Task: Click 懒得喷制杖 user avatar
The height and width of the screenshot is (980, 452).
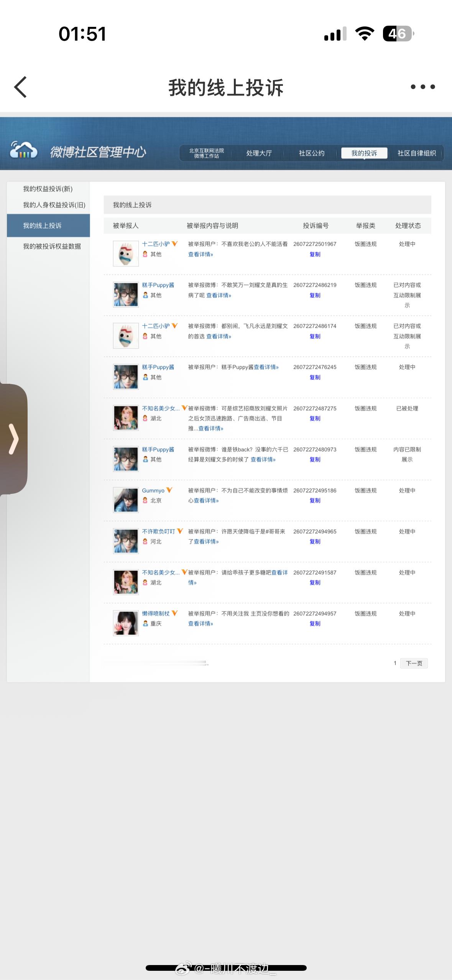Action: pyautogui.click(x=126, y=623)
